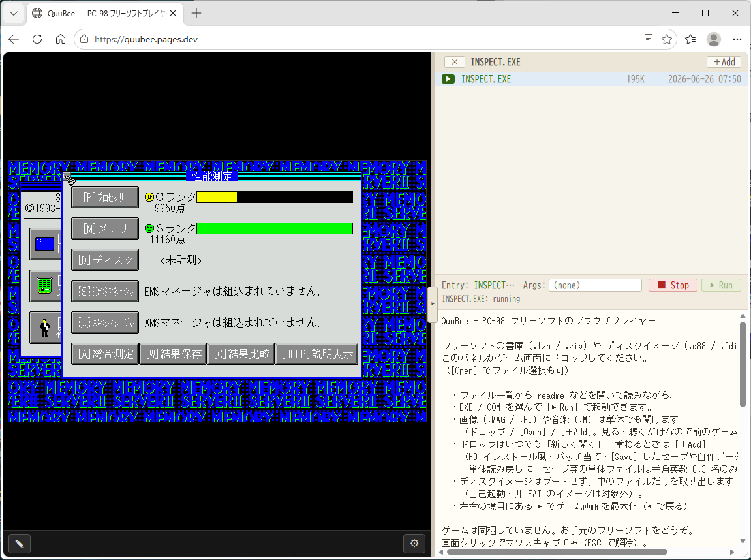The width and height of the screenshot is (751, 560).
Task: Click the man-in-suit icon behind the dialog
Action: coord(44,328)
